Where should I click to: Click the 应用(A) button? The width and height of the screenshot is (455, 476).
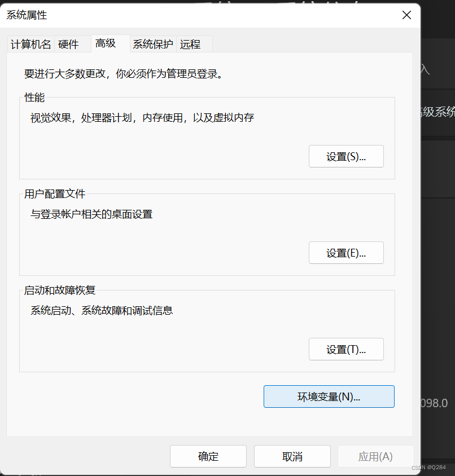375,456
